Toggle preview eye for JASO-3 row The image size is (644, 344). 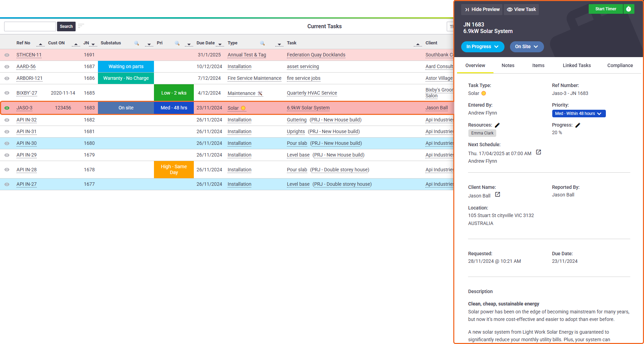pos(7,108)
